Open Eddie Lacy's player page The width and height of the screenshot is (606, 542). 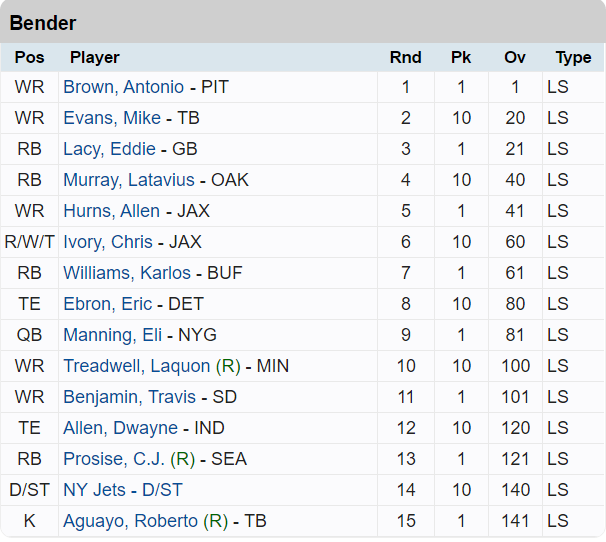(x=109, y=149)
